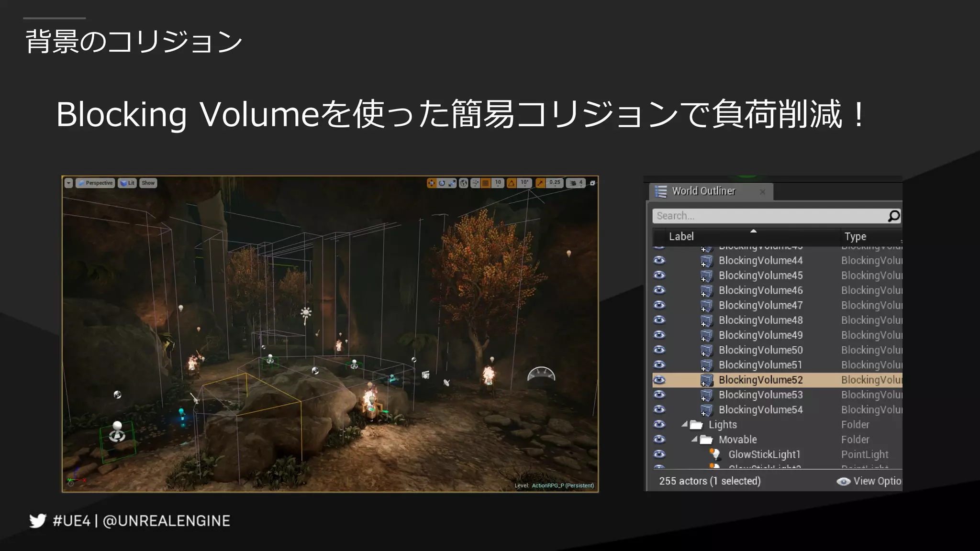Open the Lit view mode menu

click(127, 183)
